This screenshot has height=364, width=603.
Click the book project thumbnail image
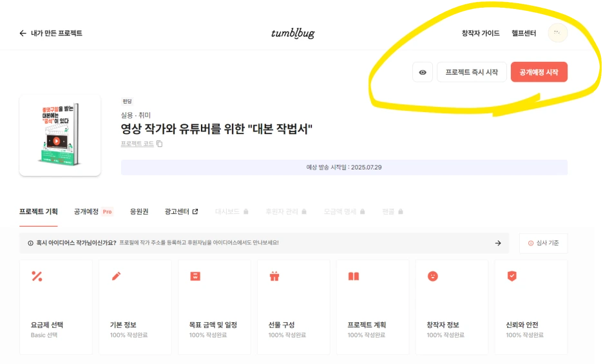[x=60, y=135]
